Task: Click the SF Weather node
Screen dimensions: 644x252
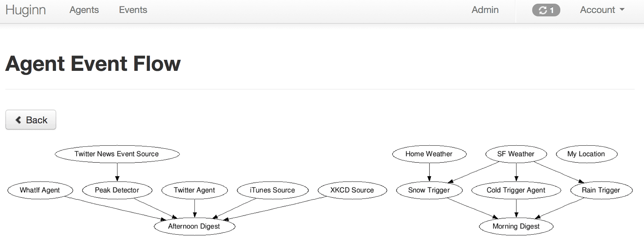Action: [x=516, y=154]
